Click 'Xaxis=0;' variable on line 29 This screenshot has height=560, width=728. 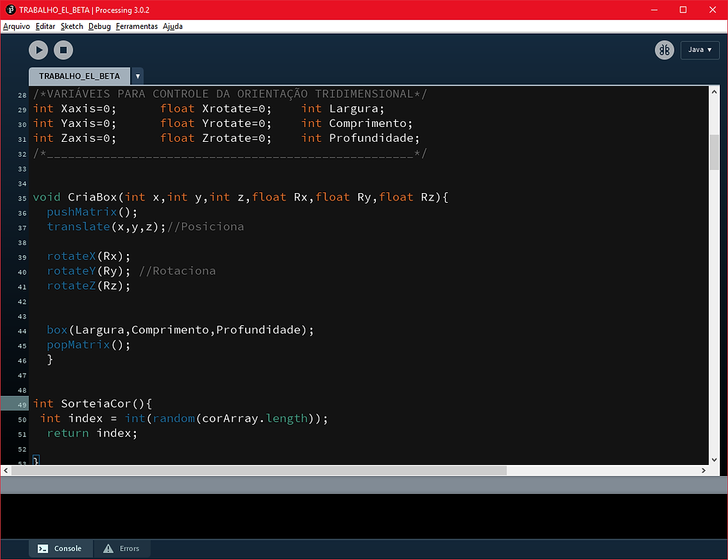click(x=88, y=108)
